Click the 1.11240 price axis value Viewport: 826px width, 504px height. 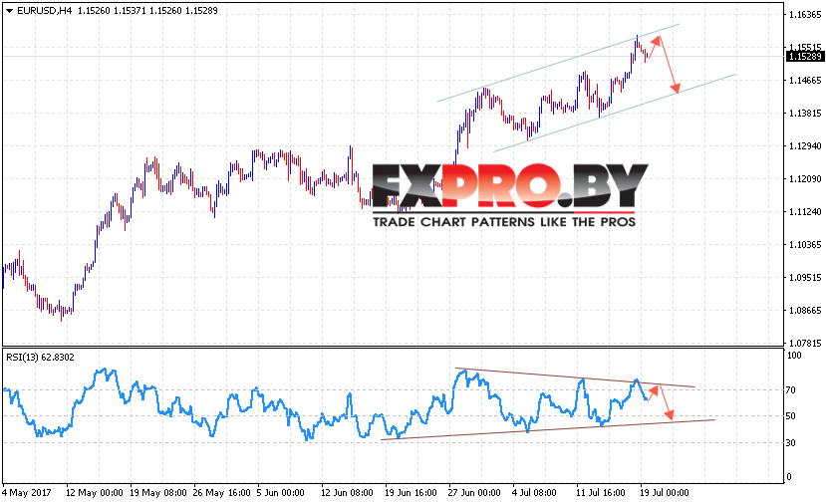[x=805, y=212]
